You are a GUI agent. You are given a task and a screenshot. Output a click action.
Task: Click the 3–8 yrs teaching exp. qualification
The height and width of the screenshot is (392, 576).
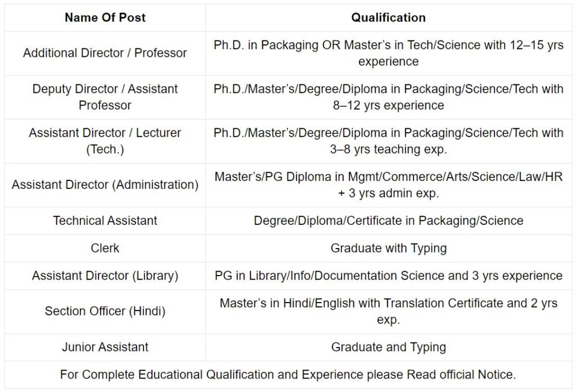pyautogui.click(x=388, y=141)
